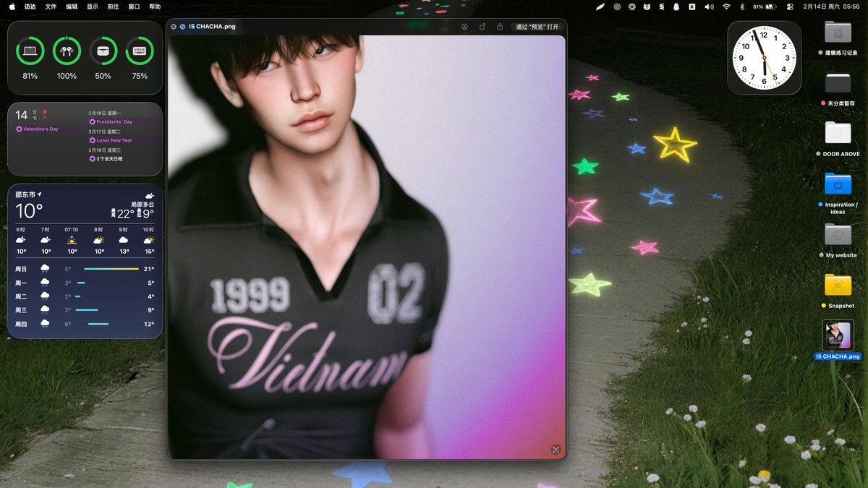Click the cat face icon in menu bar
This screenshot has height=488, width=868.
click(647, 6)
